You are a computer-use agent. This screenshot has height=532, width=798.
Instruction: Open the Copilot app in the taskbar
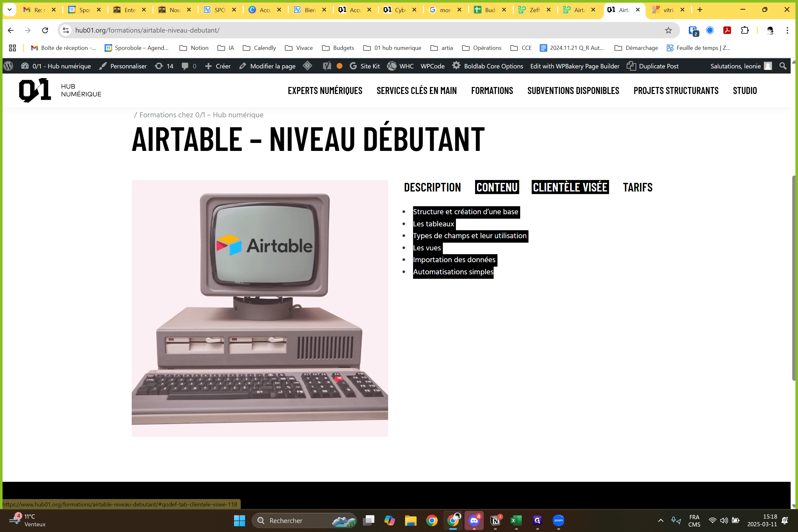[389, 520]
